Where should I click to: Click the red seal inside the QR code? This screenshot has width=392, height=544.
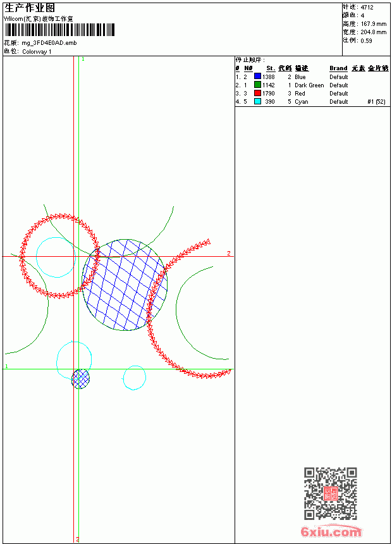point(331,493)
